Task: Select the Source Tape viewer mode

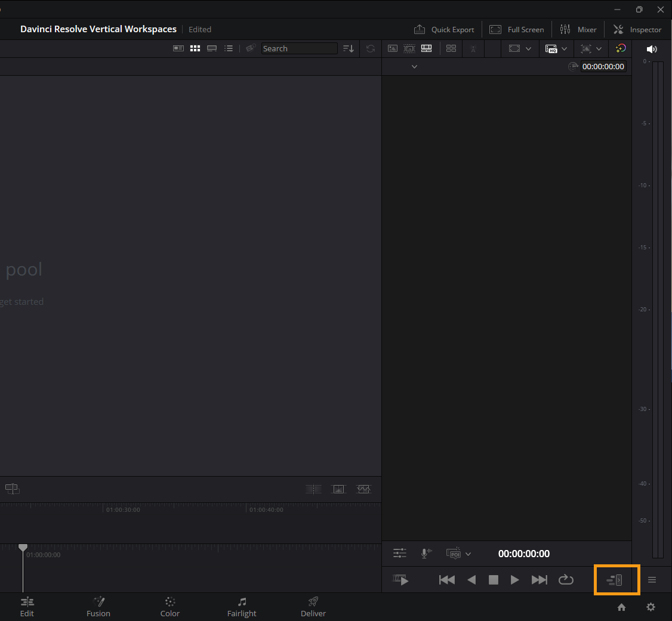Action: (409, 48)
